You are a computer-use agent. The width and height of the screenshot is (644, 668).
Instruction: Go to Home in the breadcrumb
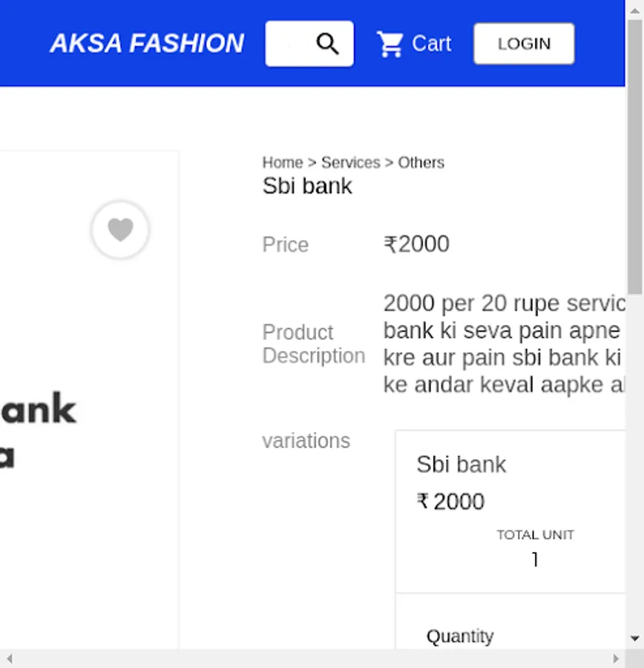283,163
